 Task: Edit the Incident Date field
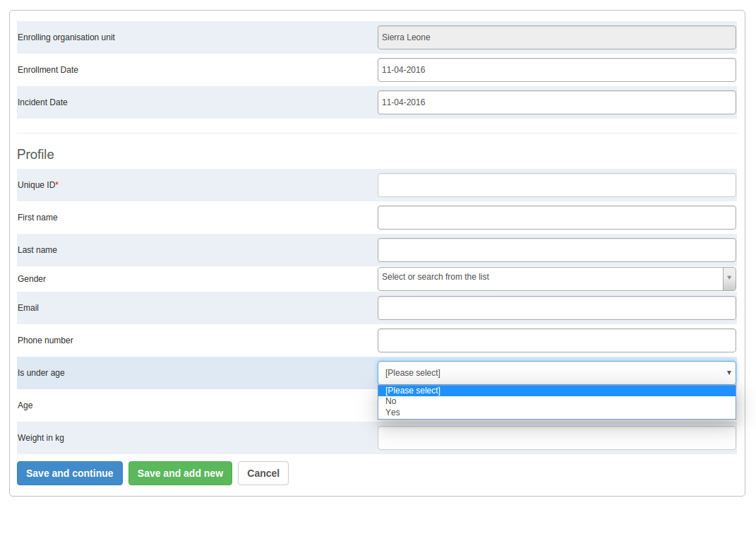556,102
